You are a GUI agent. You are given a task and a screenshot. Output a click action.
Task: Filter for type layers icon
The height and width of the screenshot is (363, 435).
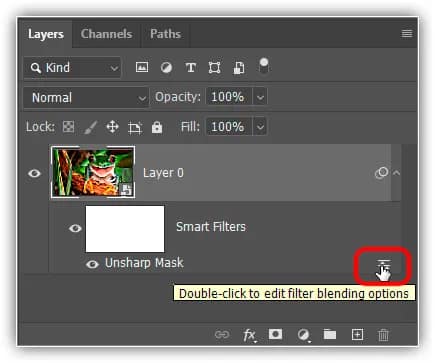pyautogui.click(x=190, y=68)
